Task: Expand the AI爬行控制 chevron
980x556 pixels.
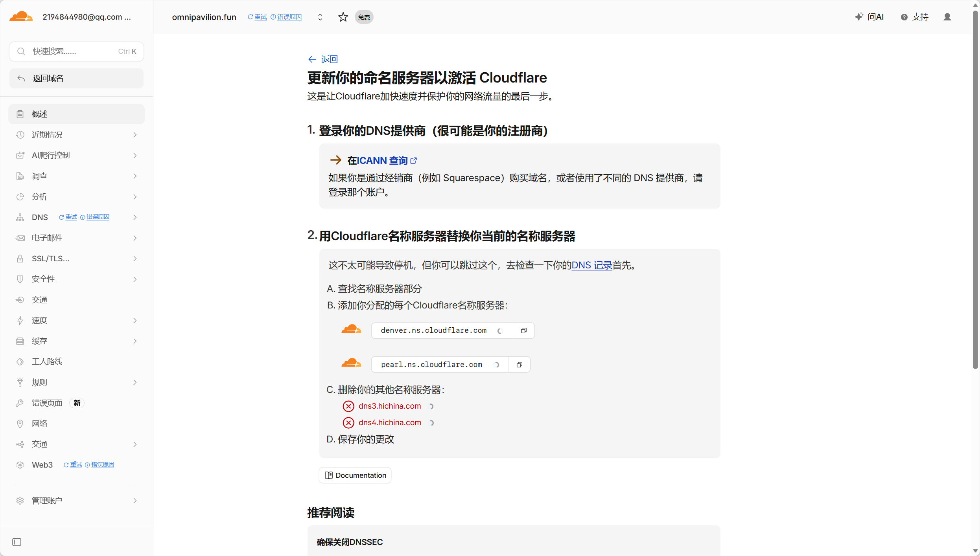Action: click(x=135, y=156)
